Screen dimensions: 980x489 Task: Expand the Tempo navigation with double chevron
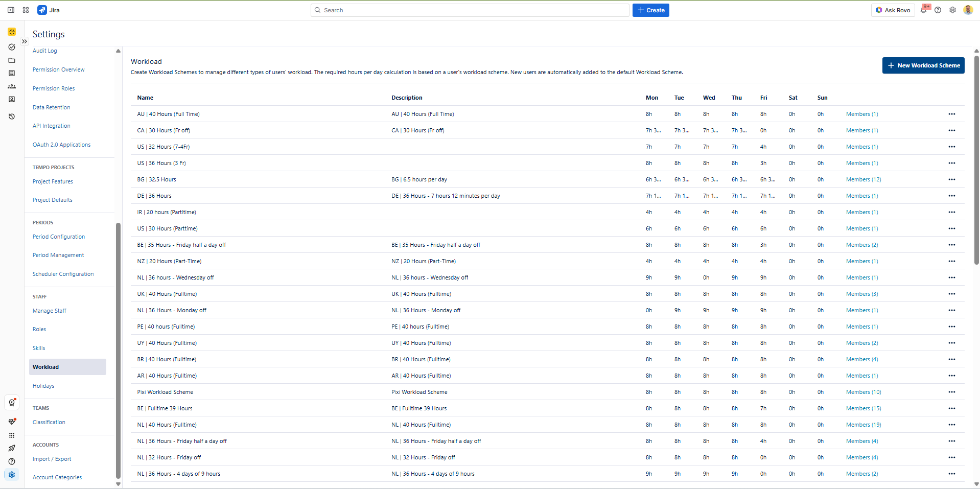[24, 41]
